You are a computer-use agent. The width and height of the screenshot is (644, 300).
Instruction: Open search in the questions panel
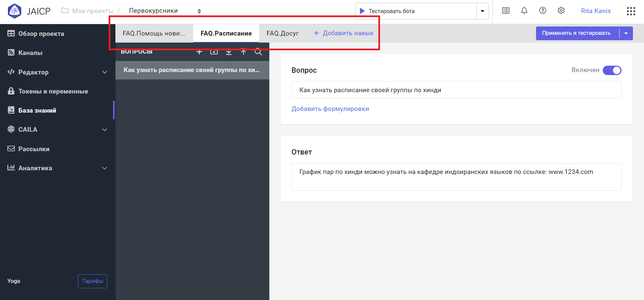pos(258,52)
